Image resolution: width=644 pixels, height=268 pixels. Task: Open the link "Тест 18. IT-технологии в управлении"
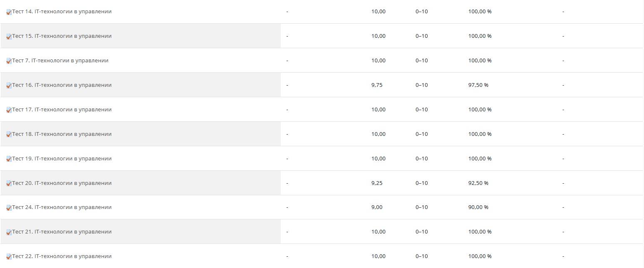tap(62, 134)
